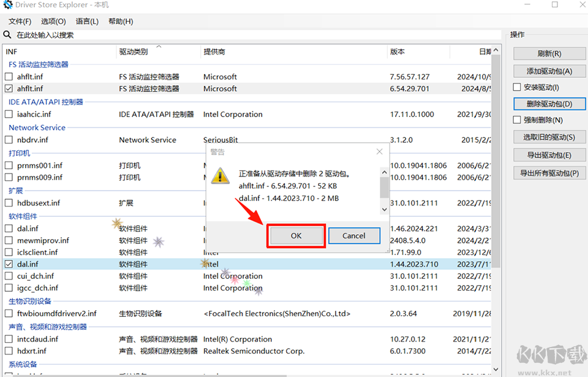Click the 导出所有驱动包(P) button
Viewport: 588px width, 377px height.
549,173
